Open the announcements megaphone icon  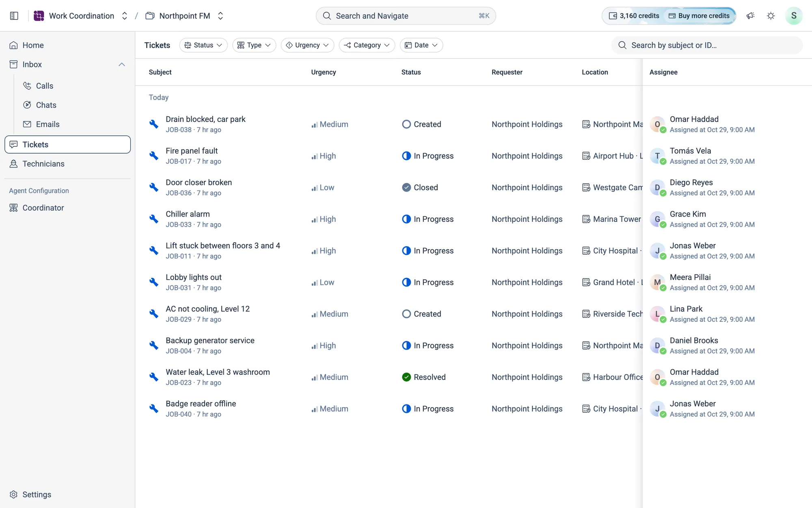pyautogui.click(x=750, y=16)
